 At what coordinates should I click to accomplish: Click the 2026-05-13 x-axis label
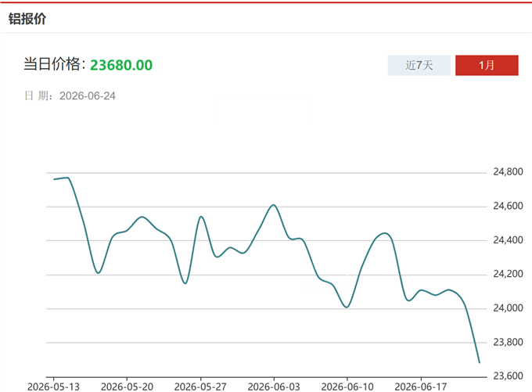click(x=53, y=387)
